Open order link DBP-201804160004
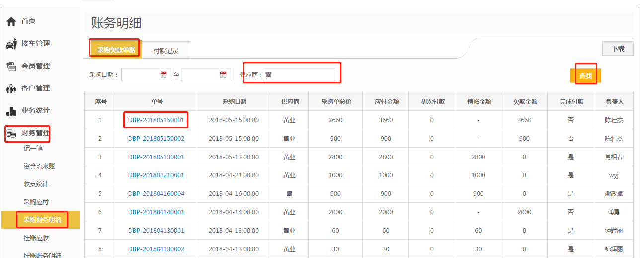644x258 pixels. [156, 194]
